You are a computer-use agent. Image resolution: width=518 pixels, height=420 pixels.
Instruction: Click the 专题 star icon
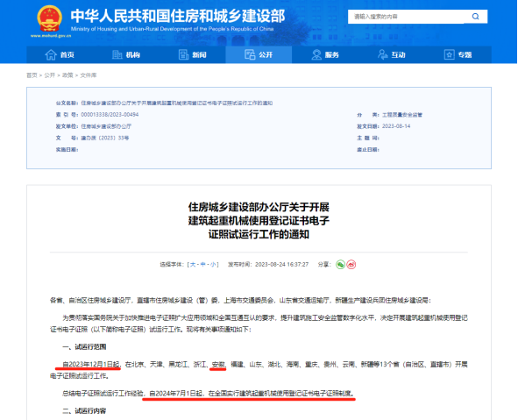click(449, 54)
